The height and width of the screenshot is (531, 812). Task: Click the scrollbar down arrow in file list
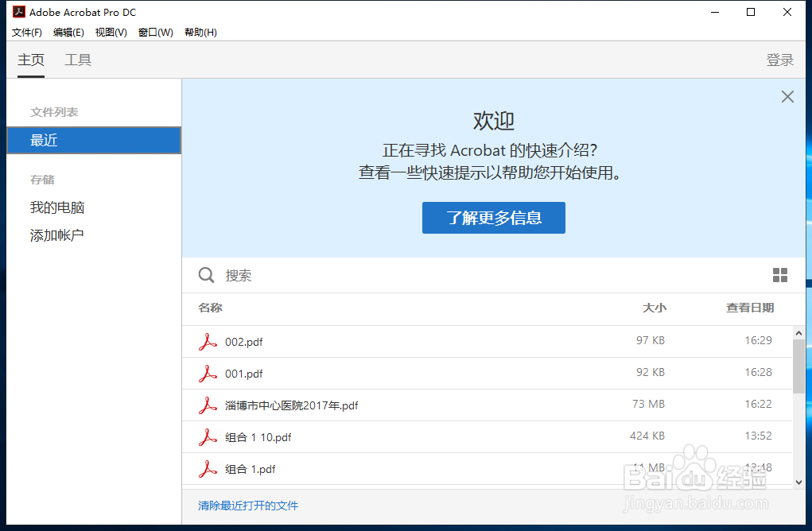point(798,482)
